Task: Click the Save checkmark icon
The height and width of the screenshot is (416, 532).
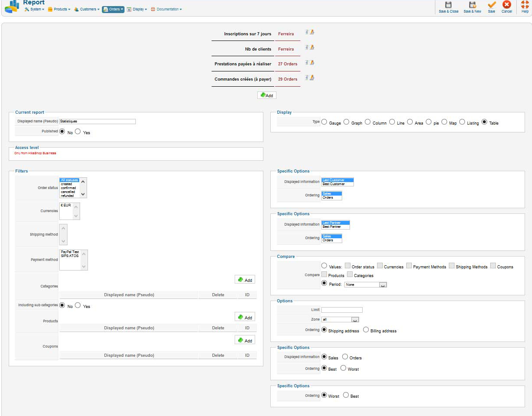Action: point(492,5)
